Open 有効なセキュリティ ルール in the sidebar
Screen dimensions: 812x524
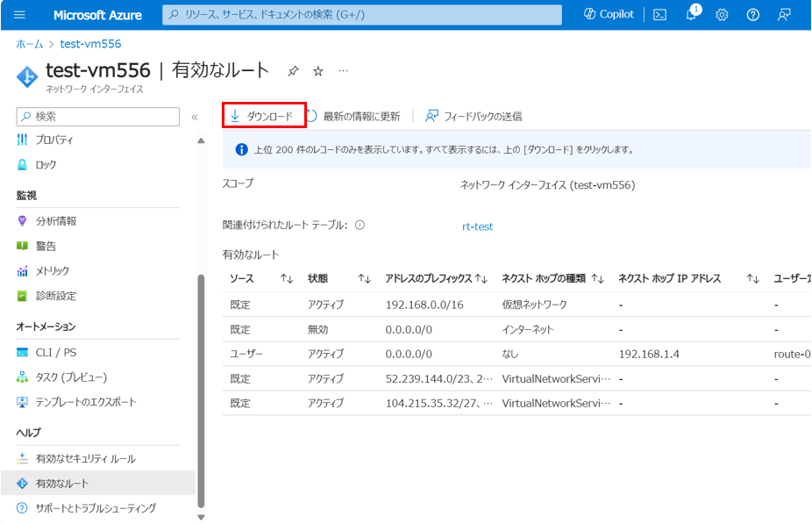pyautogui.click(x=85, y=459)
